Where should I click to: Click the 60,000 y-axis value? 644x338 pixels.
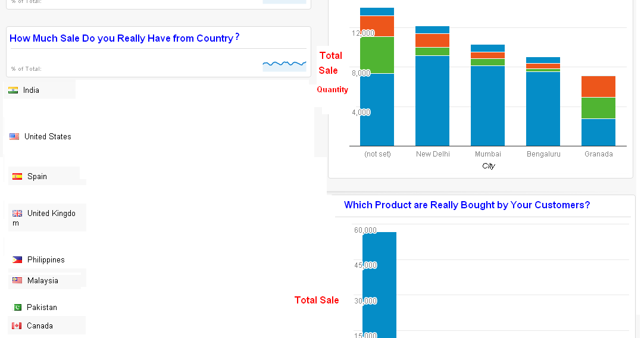click(x=365, y=230)
